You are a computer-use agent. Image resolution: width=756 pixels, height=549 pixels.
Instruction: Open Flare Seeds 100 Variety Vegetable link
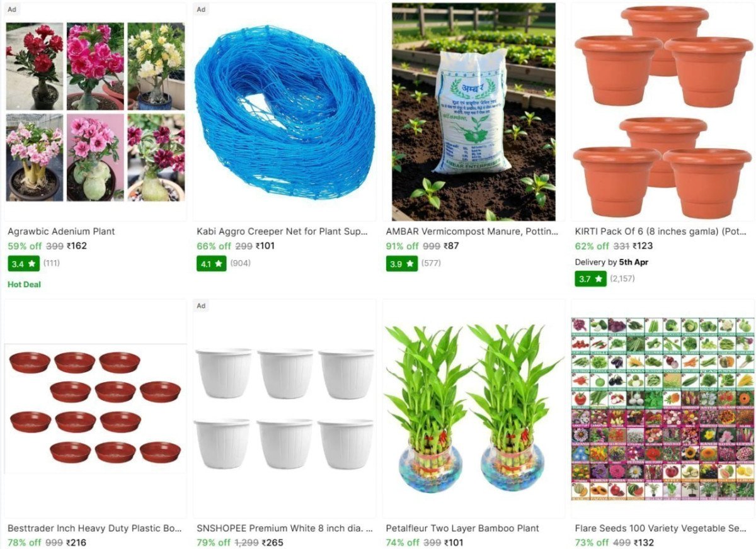pos(661,528)
